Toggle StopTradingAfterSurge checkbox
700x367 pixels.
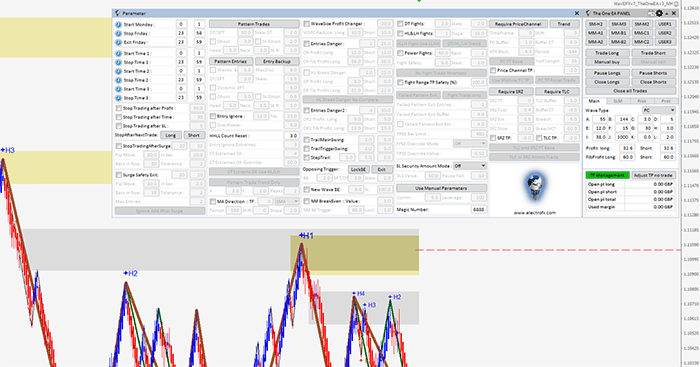pyautogui.click(x=119, y=146)
